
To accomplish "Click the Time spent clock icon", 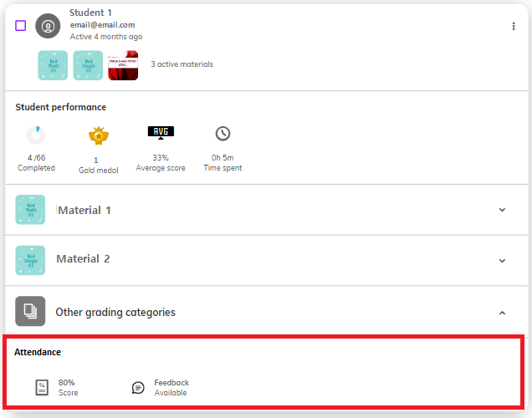I will click(x=223, y=134).
